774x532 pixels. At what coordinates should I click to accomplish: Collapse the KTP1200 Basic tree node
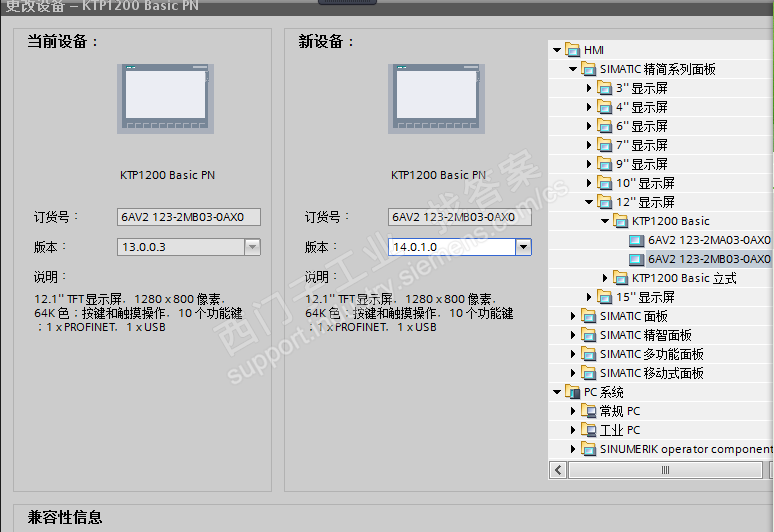point(605,221)
